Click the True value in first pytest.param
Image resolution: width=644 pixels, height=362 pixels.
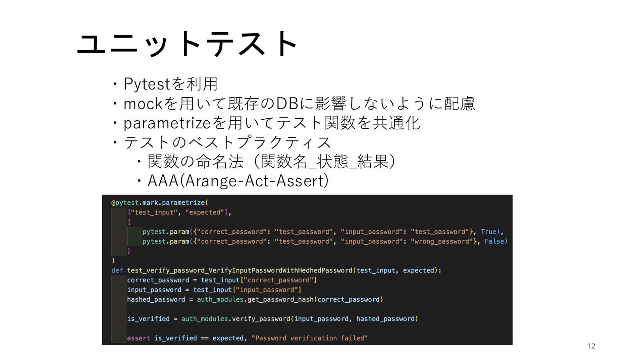click(488, 232)
